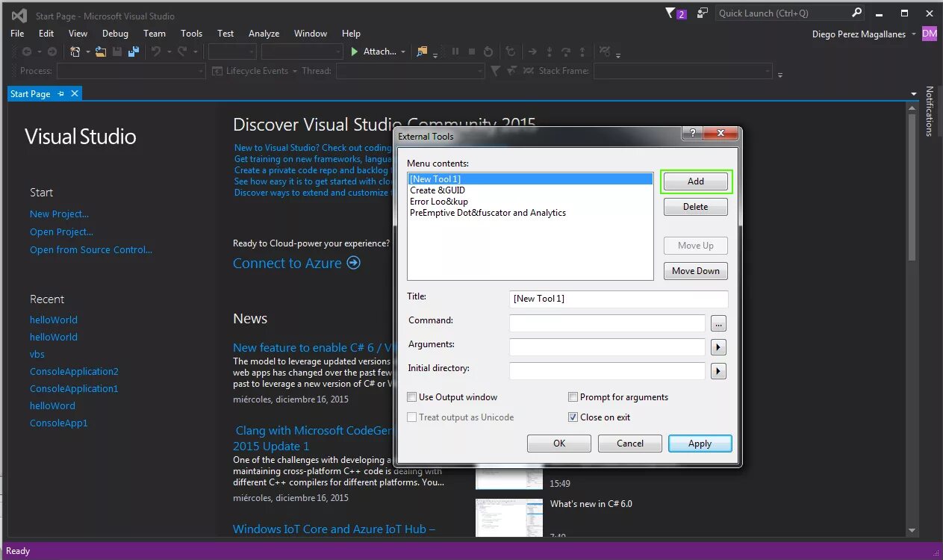Open the Process combo box
Screen dimensions: 943x560
pos(131,71)
